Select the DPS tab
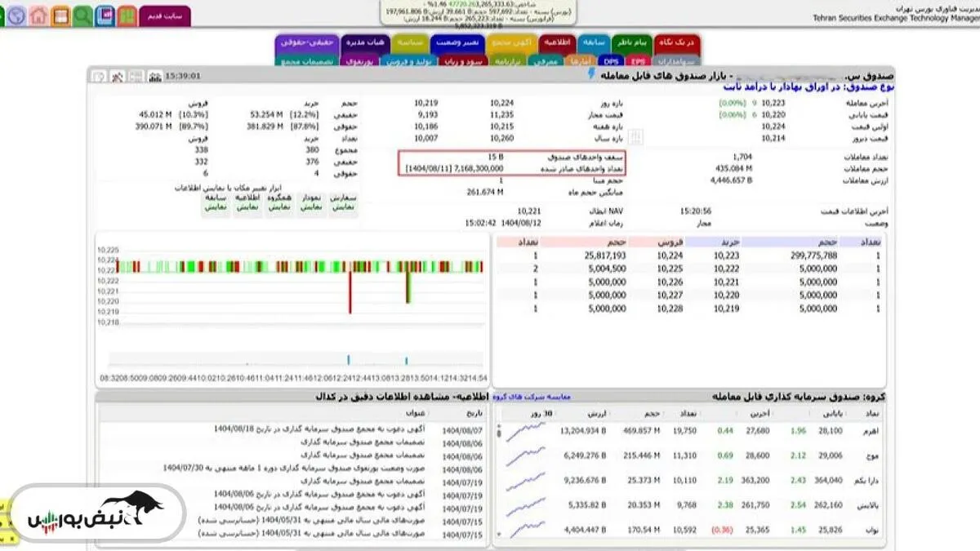The height and width of the screenshot is (551, 980). pyautogui.click(x=611, y=60)
